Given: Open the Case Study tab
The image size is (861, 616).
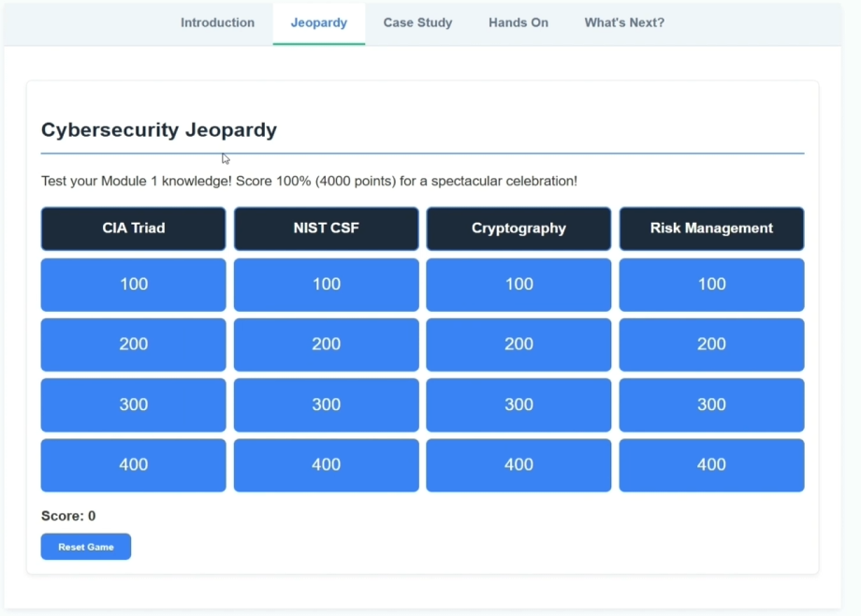Looking at the screenshot, I should pyautogui.click(x=417, y=22).
